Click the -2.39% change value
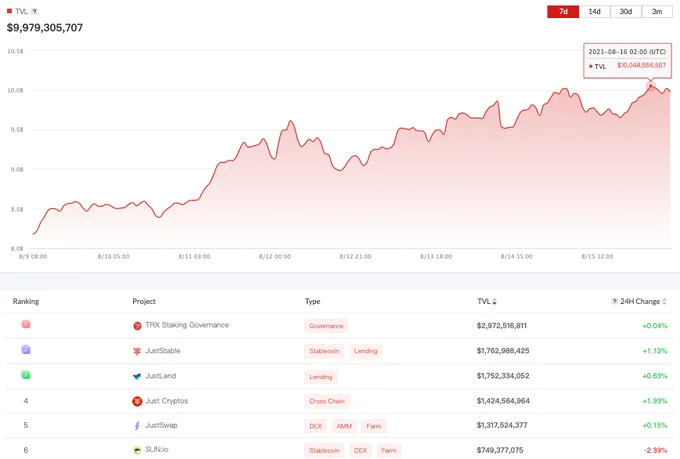 656,450
